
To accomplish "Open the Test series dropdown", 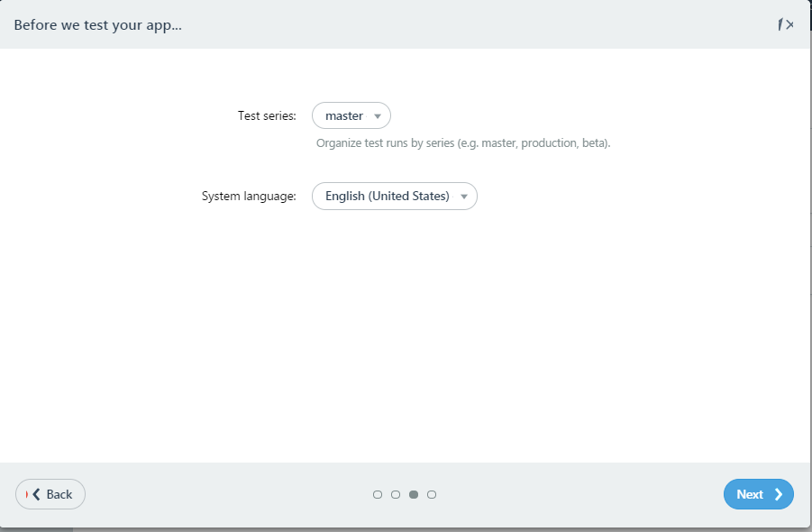I will coord(351,115).
